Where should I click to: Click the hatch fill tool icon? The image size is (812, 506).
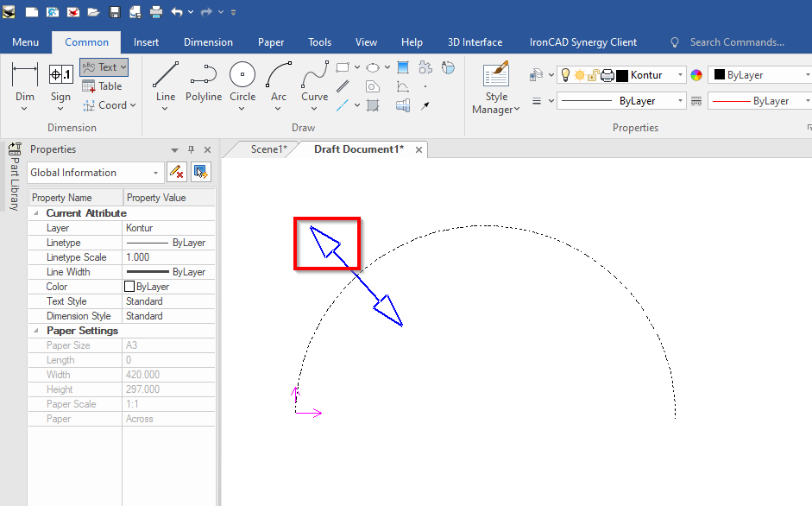(x=372, y=105)
